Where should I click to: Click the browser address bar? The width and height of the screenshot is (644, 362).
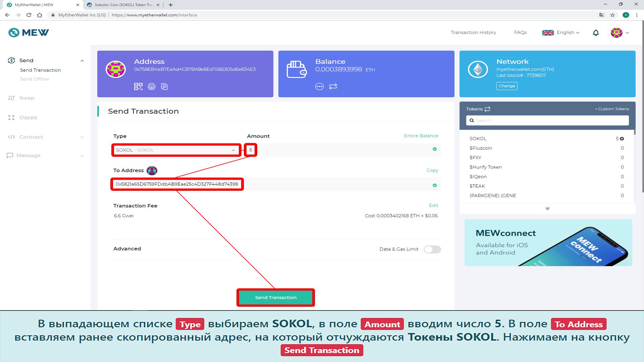coord(322,15)
